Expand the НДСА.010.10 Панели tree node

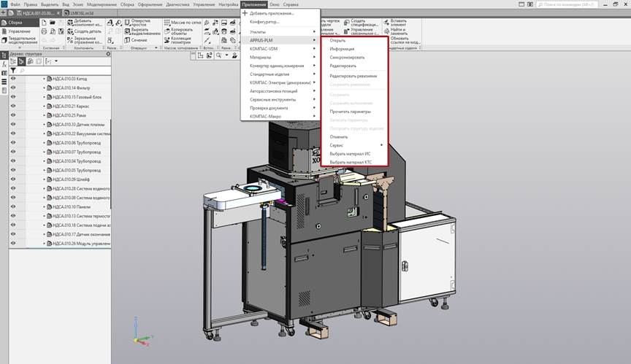(44, 207)
